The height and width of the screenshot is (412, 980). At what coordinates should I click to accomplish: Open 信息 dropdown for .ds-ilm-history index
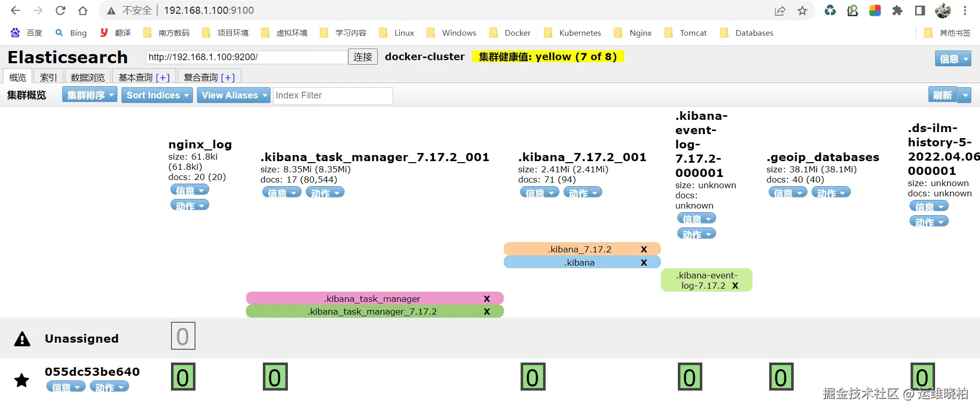(929, 207)
